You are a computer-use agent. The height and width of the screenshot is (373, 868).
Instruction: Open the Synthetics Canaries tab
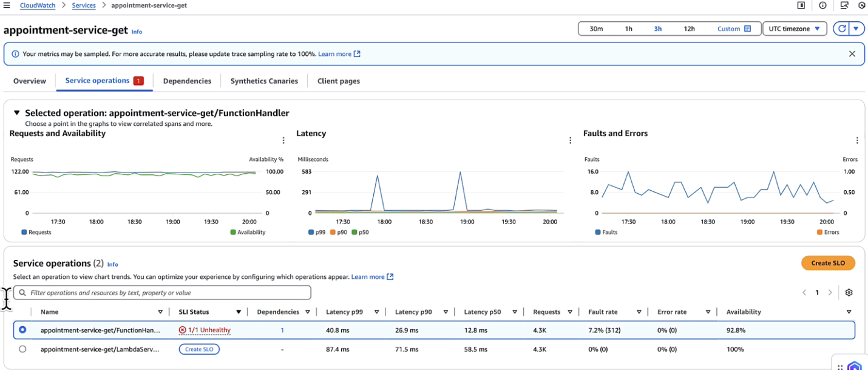[263, 80]
